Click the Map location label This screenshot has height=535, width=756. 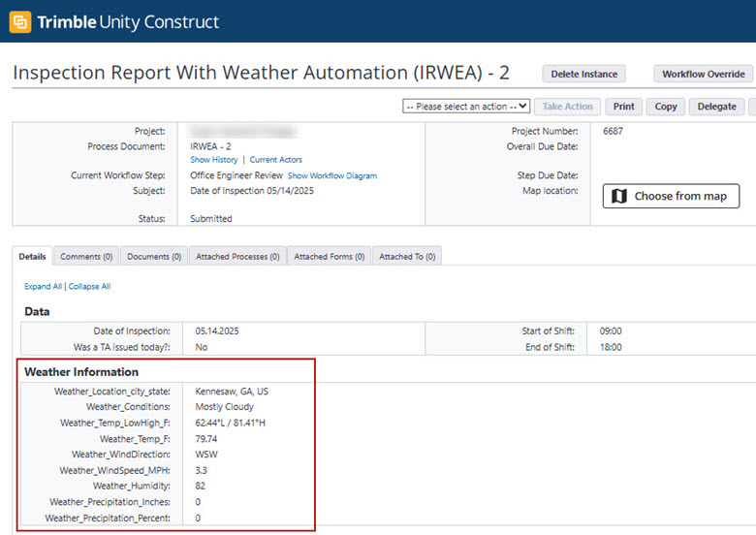pyautogui.click(x=551, y=191)
